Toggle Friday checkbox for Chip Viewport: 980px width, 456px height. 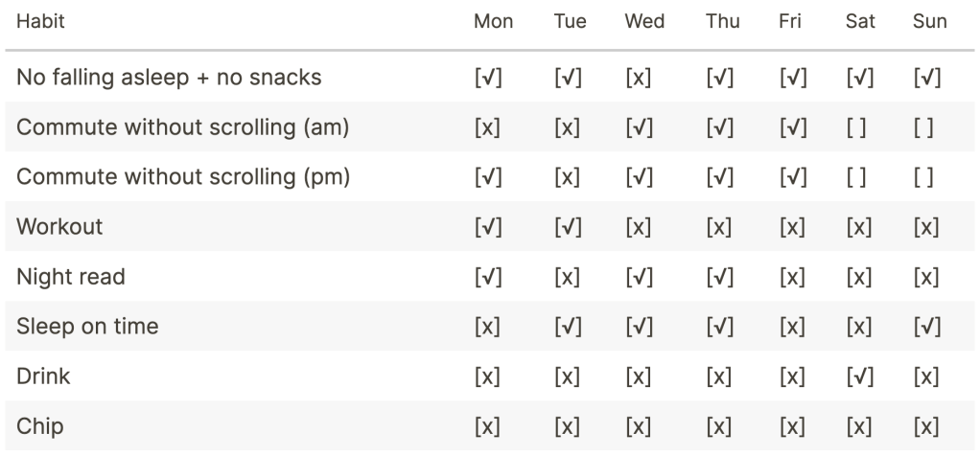click(791, 426)
